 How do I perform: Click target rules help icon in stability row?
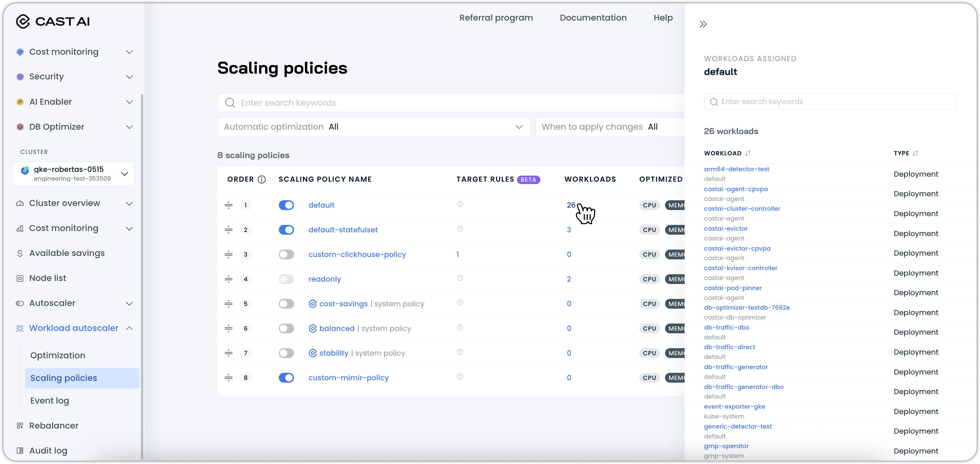[x=460, y=352]
